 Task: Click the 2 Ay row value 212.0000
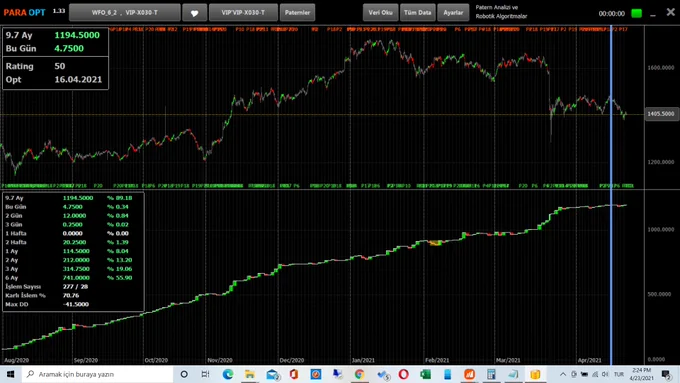76,260
